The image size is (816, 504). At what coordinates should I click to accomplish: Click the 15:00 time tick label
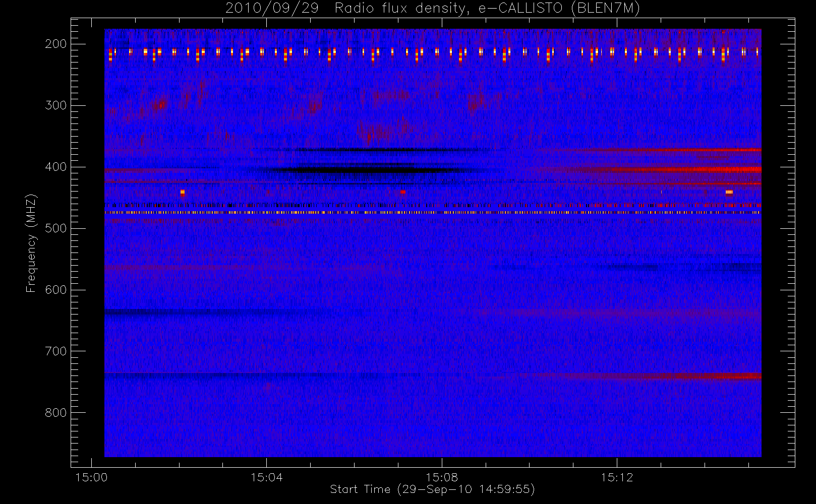coord(91,477)
